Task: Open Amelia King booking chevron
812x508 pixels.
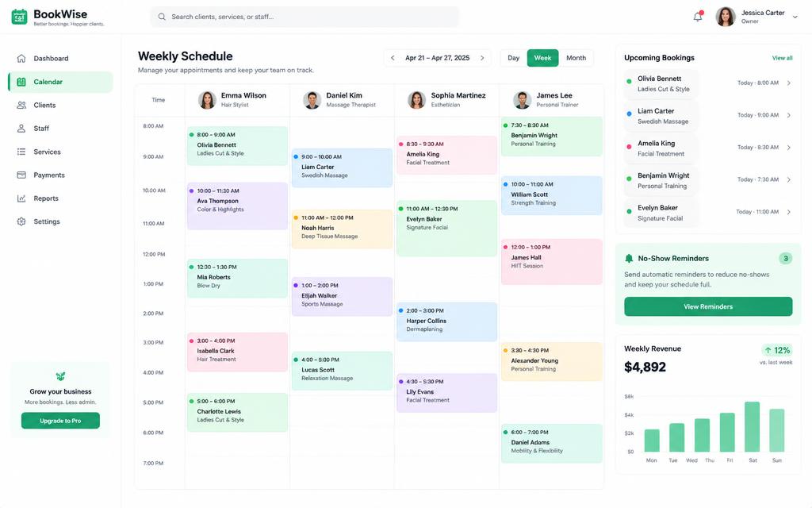Action: (789, 147)
